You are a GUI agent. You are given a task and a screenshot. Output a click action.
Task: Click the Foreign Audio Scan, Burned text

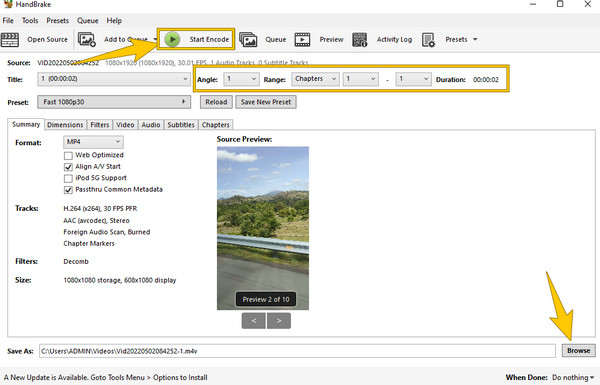[x=107, y=232]
